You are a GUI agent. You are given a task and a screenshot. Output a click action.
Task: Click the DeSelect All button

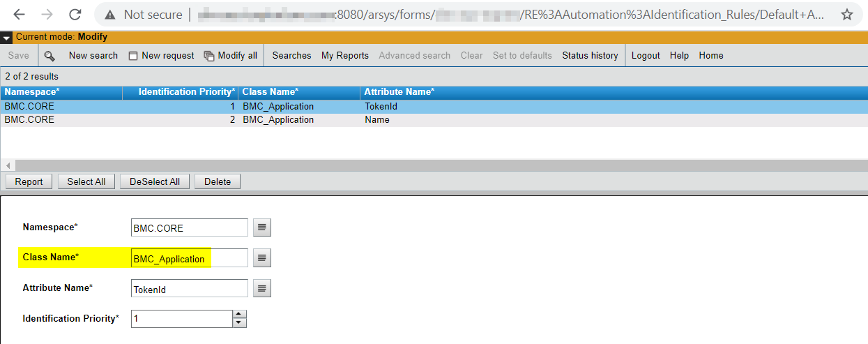click(155, 181)
